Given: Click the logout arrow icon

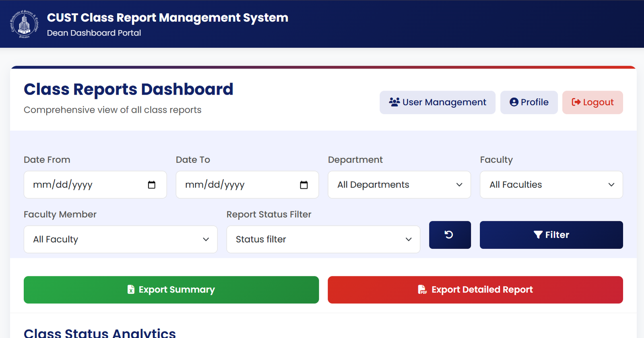Looking at the screenshot, I should 576,102.
